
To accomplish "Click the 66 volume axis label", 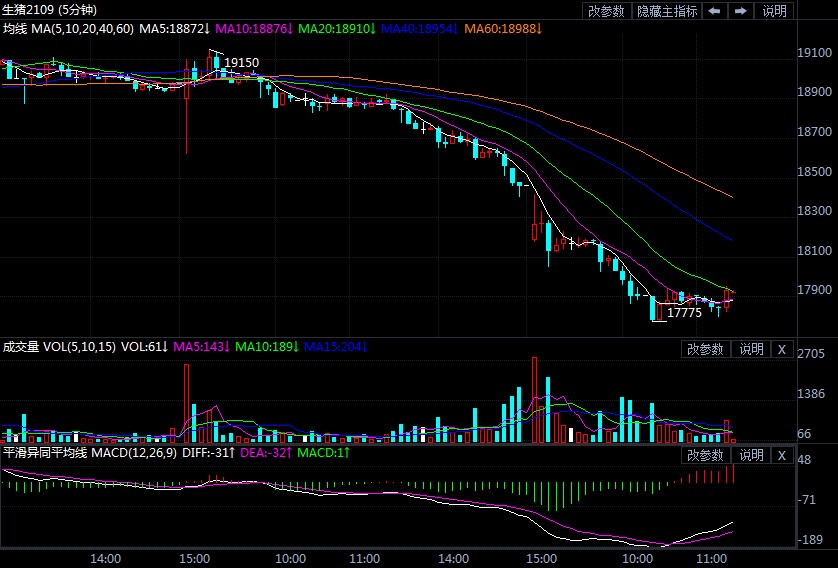I will [804, 434].
